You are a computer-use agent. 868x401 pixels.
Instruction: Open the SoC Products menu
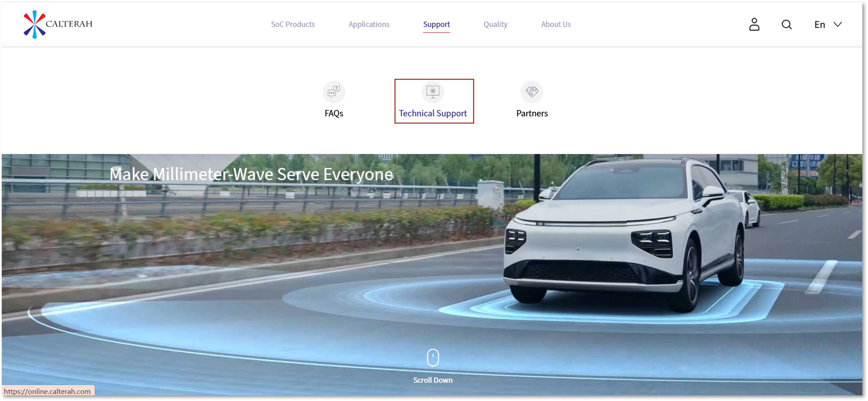pyautogui.click(x=293, y=24)
